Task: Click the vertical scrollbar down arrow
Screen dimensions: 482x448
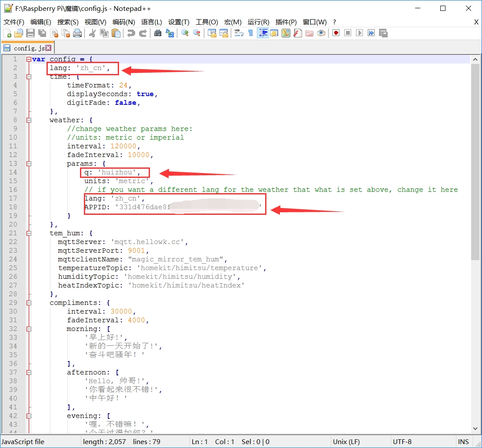Action: [475, 428]
